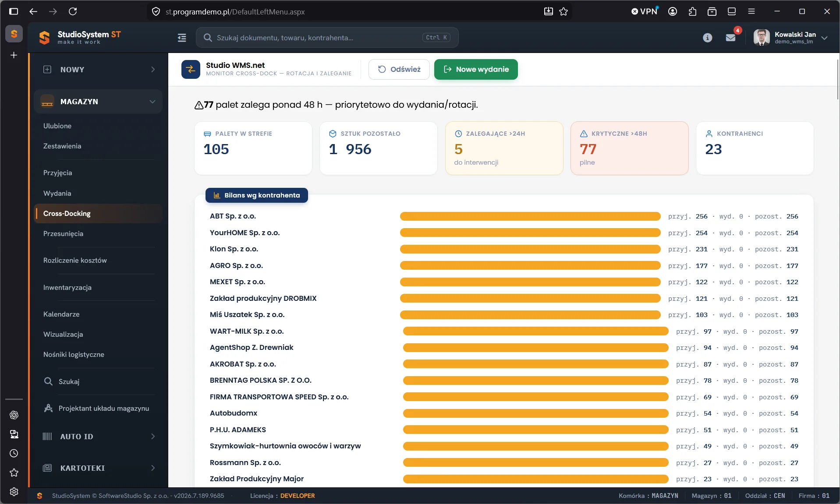Click the Kowalski Jan user avatar
This screenshot has width=840, height=504.
[762, 38]
